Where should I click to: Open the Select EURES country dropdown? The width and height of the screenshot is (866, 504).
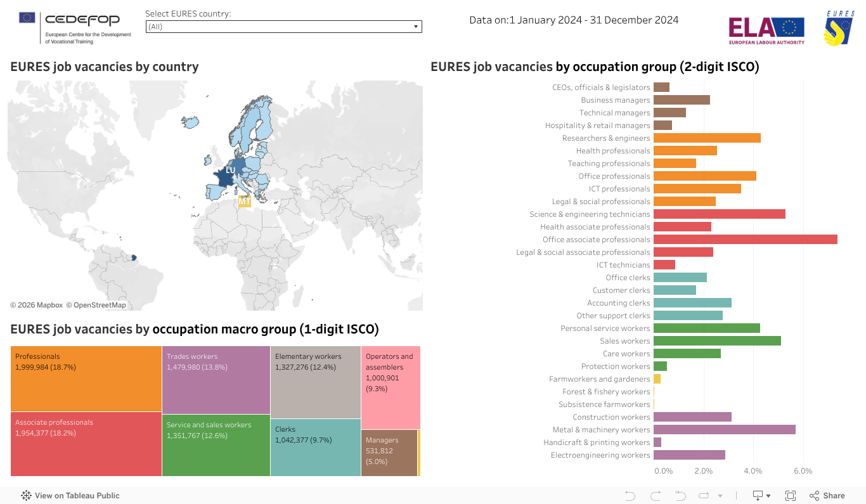click(x=283, y=27)
